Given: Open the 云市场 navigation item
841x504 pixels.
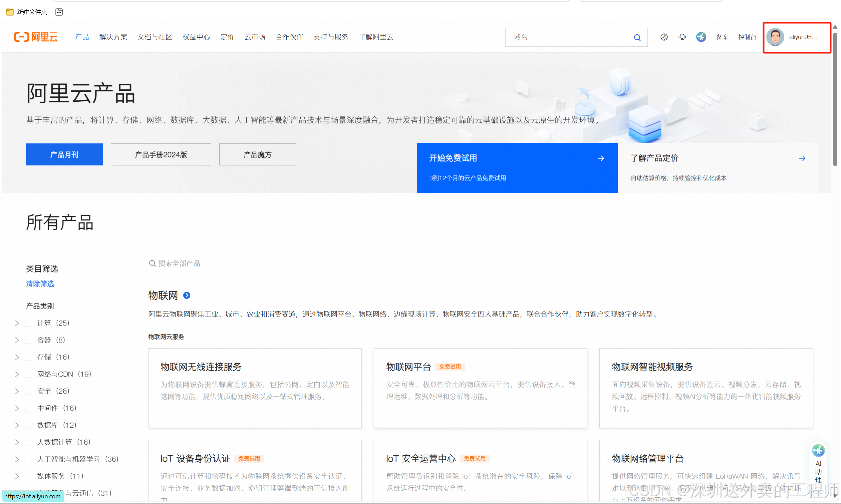Looking at the screenshot, I should [255, 37].
